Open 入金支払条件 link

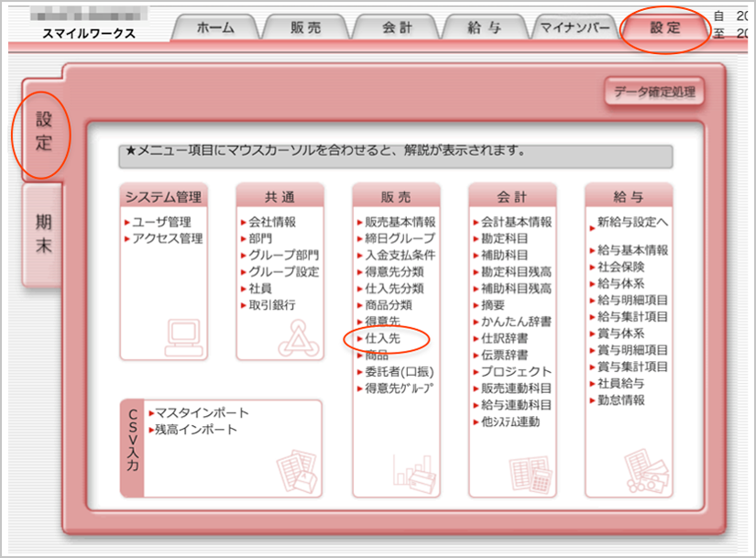coord(400,255)
